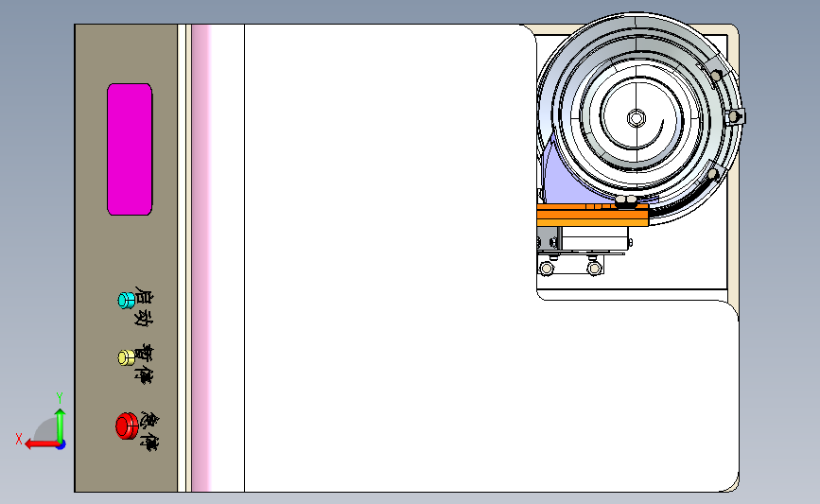Select the left mounting foot bolt below feeder
Screen dimensions: 820x504
pyautogui.click(x=547, y=269)
